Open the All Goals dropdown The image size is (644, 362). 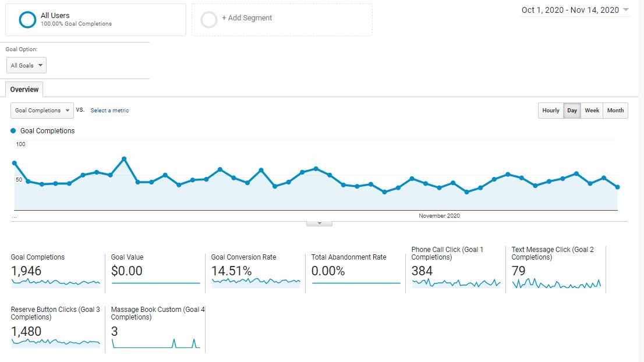point(26,65)
